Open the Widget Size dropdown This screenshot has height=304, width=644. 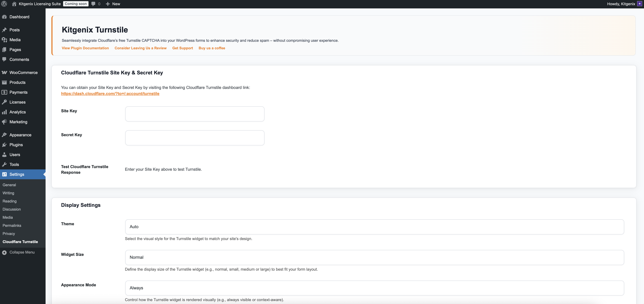pyautogui.click(x=374, y=257)
